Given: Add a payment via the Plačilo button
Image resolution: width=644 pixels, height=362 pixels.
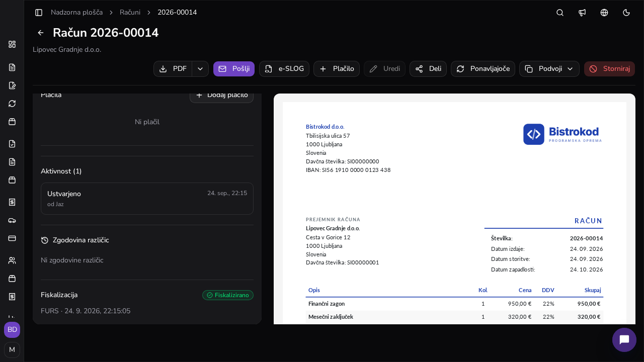Looking at the screenshot, I should pos(337,69).
